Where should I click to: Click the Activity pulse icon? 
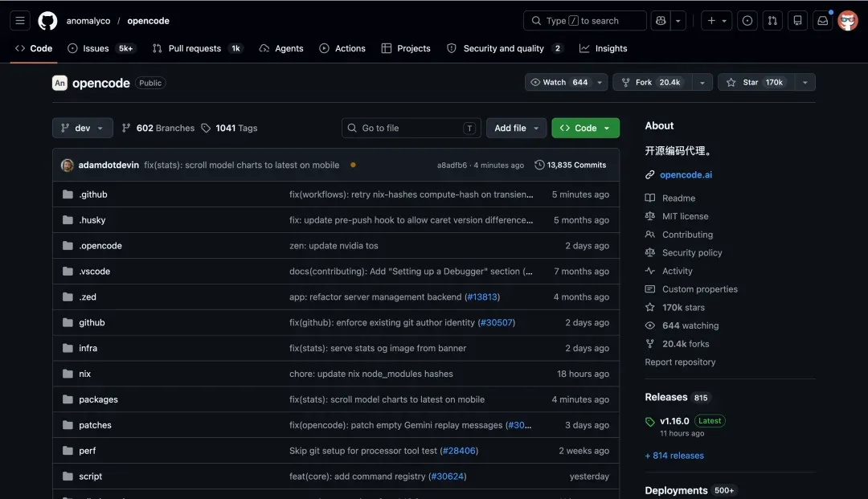(x=650, y=271)
